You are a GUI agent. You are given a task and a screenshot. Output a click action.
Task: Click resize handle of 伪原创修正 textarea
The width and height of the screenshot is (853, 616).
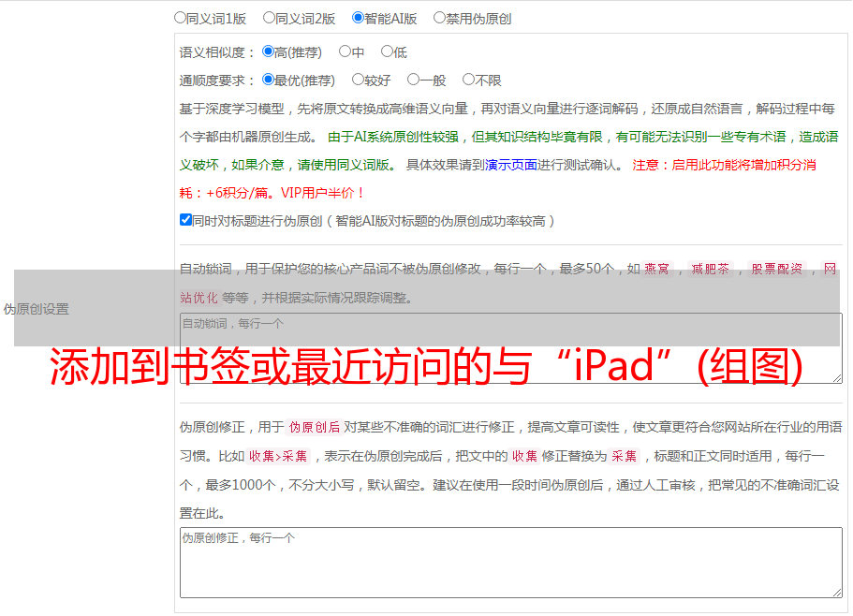[x=837, y=593]
